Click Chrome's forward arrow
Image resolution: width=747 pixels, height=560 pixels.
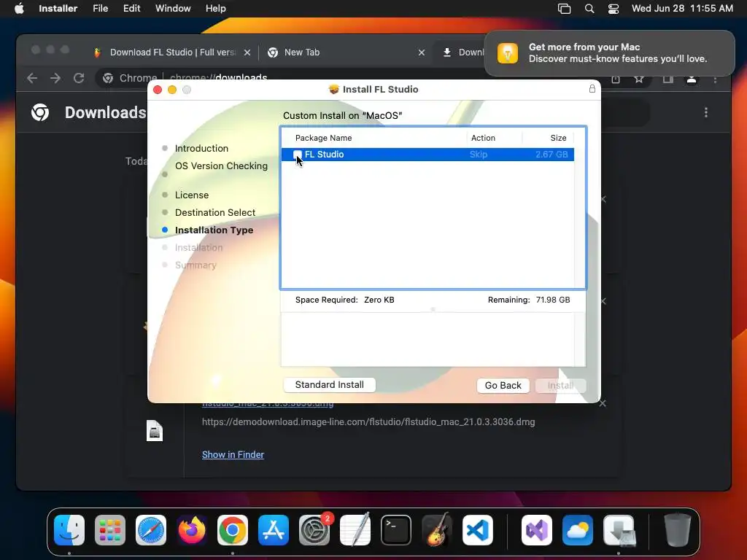55,78
